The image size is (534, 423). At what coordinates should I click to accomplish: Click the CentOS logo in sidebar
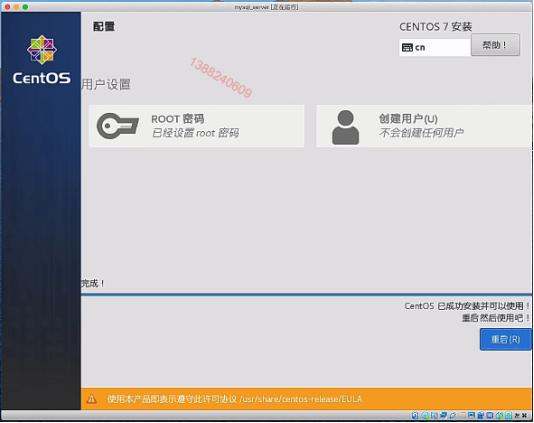(42, 60)
